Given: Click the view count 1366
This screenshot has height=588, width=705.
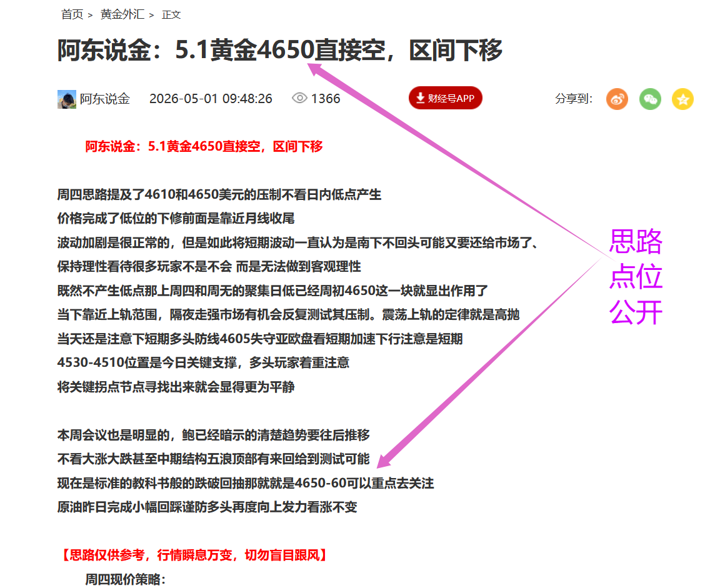Looking at the screenshot, I should (326, 99).
